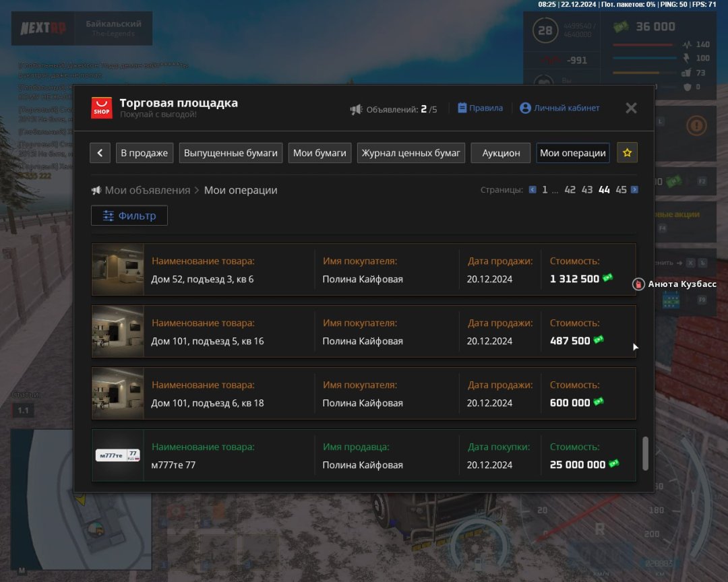Jump to page 43
Screen dimensions: 728x582
(x=587, y=190)
